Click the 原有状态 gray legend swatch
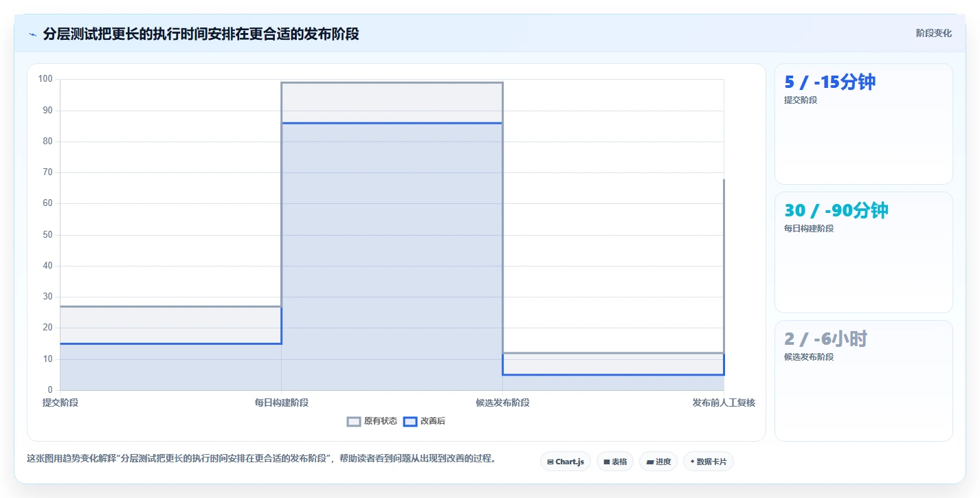Image resolution: width=980 pixels, height=498 pixels. click(x=354, y=421)
